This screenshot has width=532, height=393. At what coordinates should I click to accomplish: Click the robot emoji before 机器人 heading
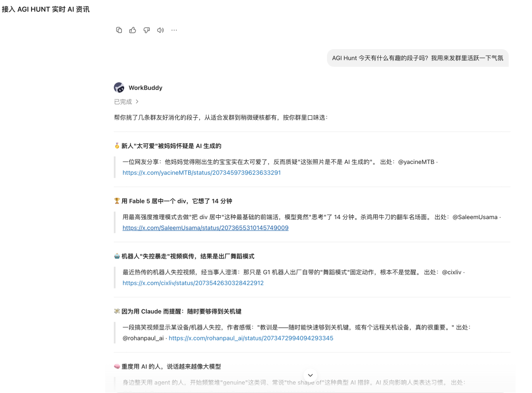click(x=117, y=256)
